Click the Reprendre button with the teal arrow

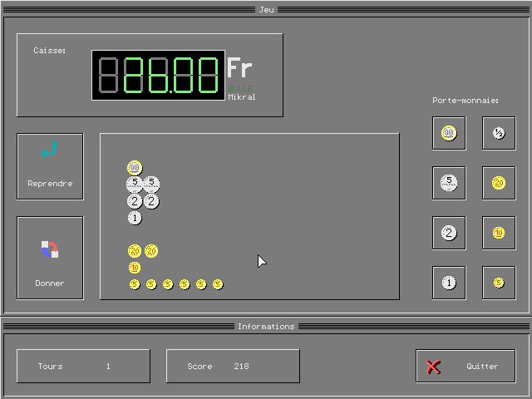50,166
